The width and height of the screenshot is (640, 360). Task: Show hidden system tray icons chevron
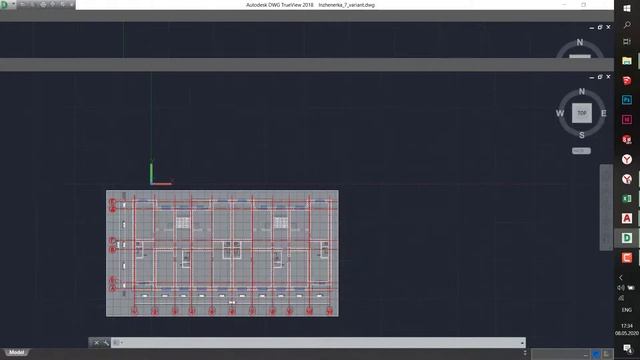tap(621, 278)
